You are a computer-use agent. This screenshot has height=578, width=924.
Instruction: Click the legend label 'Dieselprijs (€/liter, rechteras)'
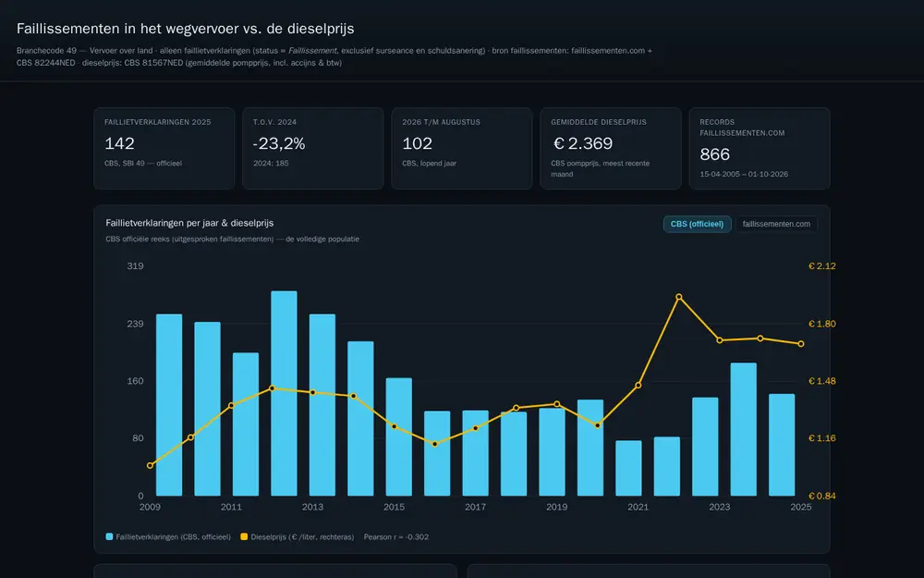302,536
